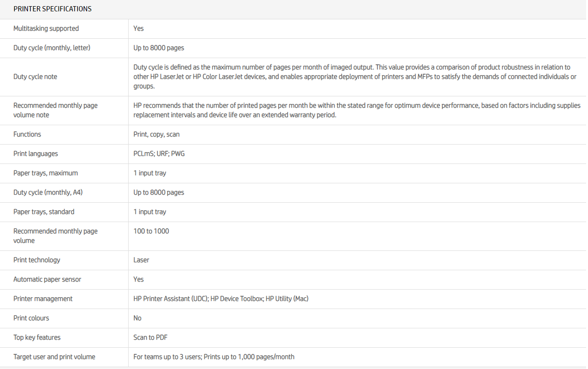Click the 'Paper trays, maximum' label
Screen dimensions: 588x369
point(45,173)
